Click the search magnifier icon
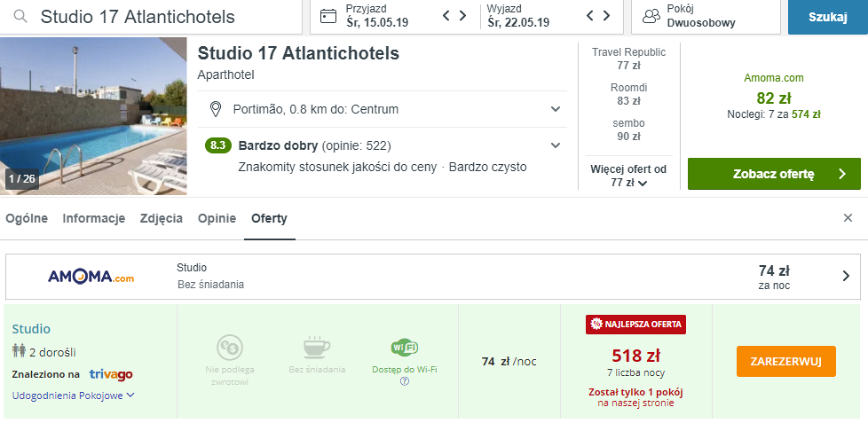 (20, 17)
